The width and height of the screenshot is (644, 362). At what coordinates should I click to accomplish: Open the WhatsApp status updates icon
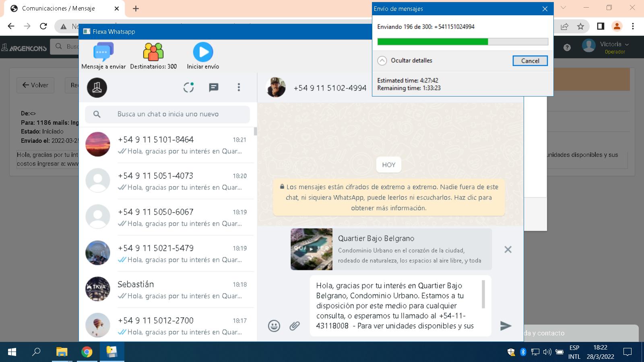189,87
